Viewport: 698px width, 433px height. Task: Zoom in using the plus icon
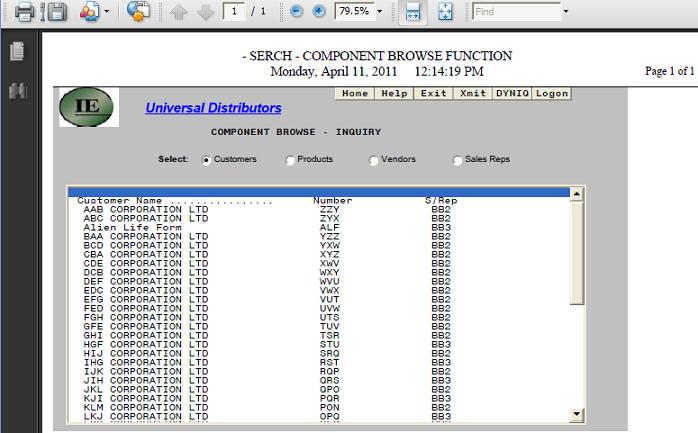point(319,12)
